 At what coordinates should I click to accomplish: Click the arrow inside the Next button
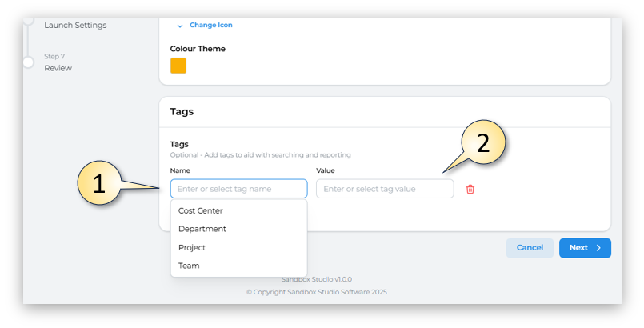point(598,248)
